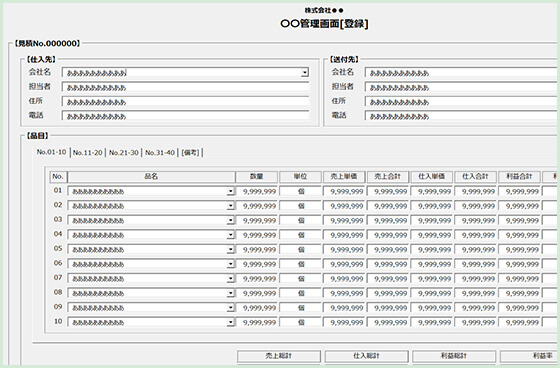Image resolution: width=560 pixels, height=368 pixels.
Task: Focus the 仕入先 住所 input field
Action: (x=185, y=102)
